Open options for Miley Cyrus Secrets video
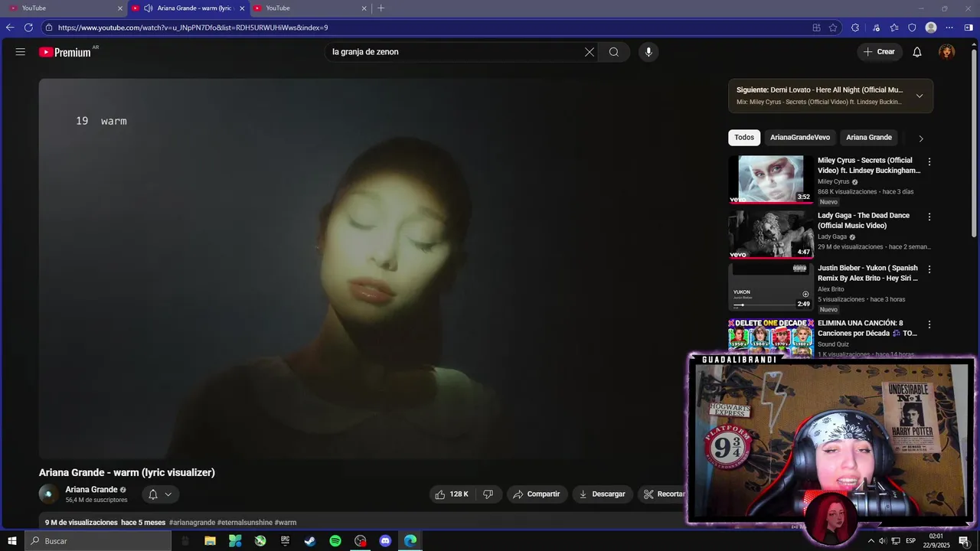This screenshot has height=551, width=980. click(929, 162)
